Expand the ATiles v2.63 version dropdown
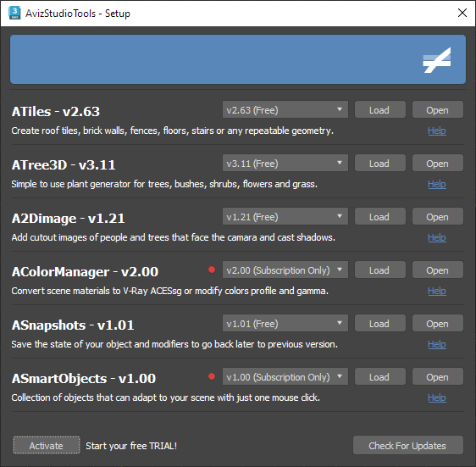476x467 pixels. tap(285, 109)
